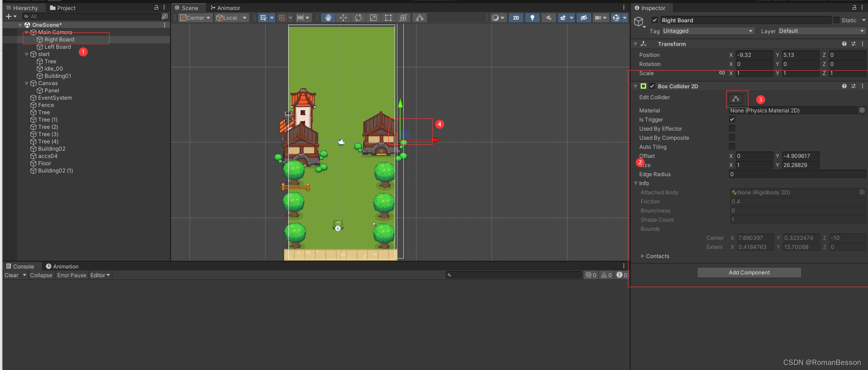Open Transform component help icon
The image size is (868, 370).
[844, 44]
